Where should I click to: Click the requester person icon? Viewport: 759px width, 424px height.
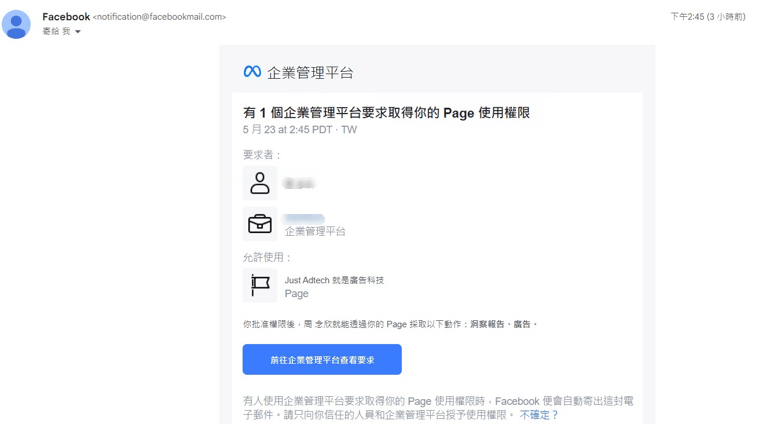click(x=260, y=183)
